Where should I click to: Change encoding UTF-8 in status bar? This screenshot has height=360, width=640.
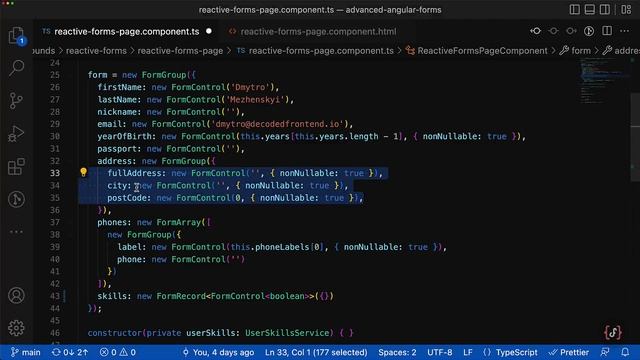pyautogui.click(x=440, y=352)
